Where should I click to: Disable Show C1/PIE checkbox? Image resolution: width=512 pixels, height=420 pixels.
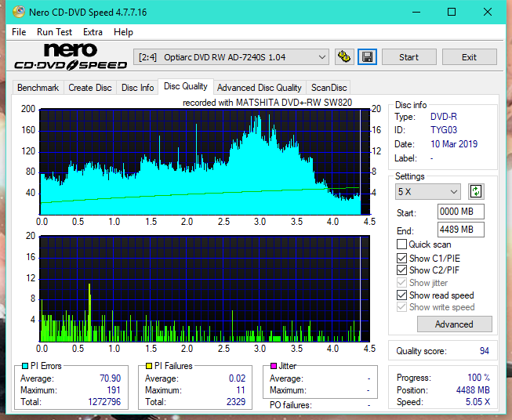coord(401,258)
